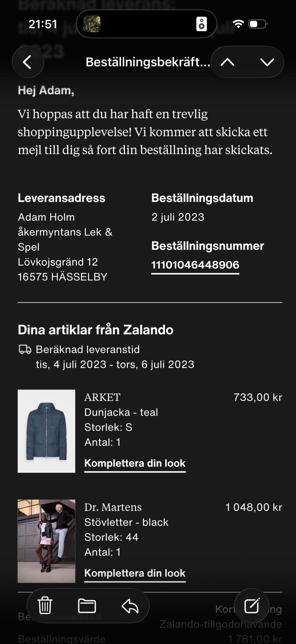Tap the Lövkojsgränd 12 delivery address
This screenshot has width=296, height=644.
point(58,262)
